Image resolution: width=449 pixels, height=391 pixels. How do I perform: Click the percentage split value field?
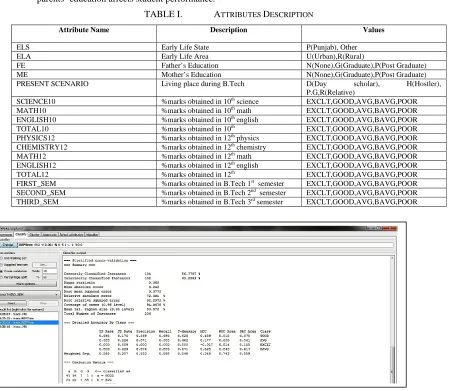(x=50, y=277)
